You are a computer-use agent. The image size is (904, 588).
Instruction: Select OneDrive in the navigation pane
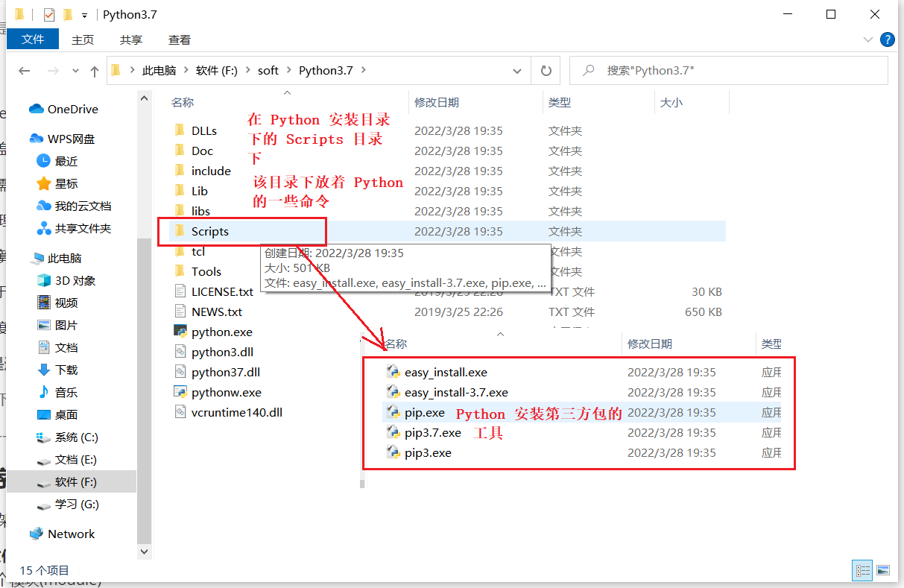[72, 109]
